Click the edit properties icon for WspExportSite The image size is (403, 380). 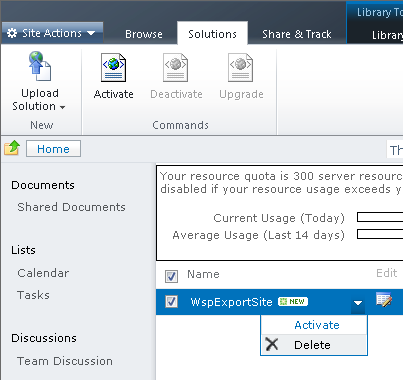(x=384, y=300)
